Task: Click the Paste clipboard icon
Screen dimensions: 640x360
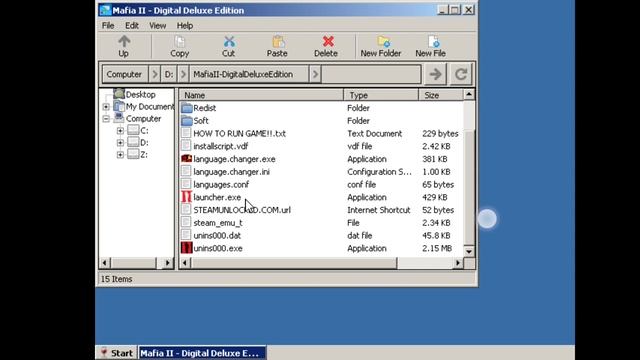Action: point(278,41)
